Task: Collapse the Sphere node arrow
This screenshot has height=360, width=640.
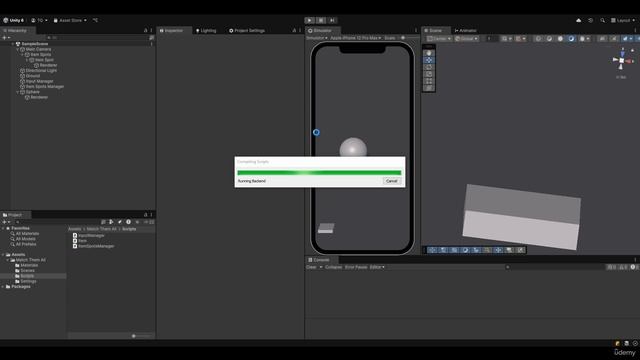Action: (x=18, y=92)
